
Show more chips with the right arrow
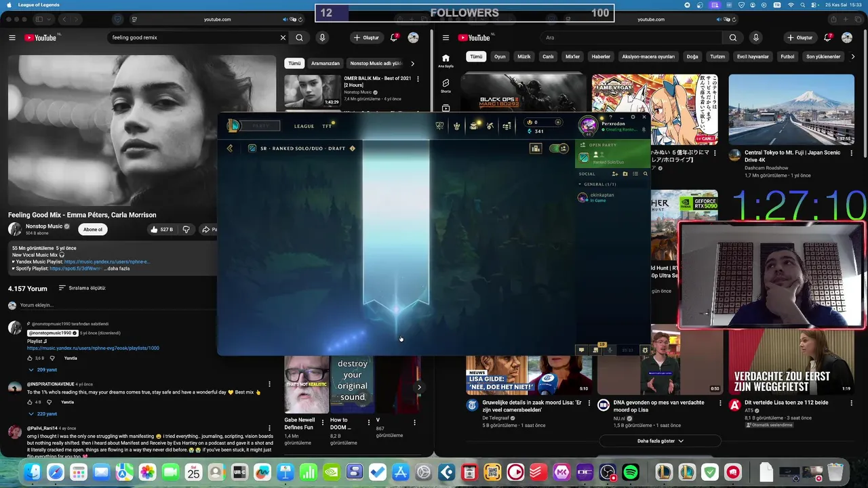pos(412,63)
